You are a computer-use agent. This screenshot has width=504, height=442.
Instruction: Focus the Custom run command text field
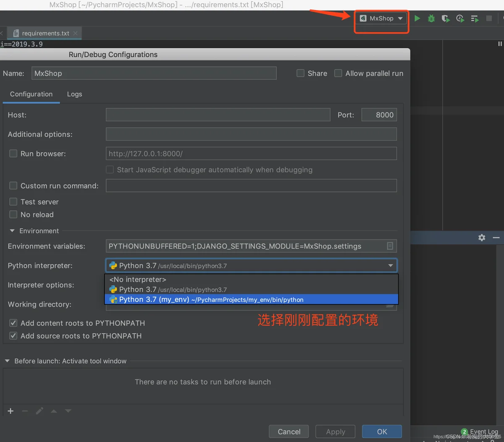pos(251,186)
